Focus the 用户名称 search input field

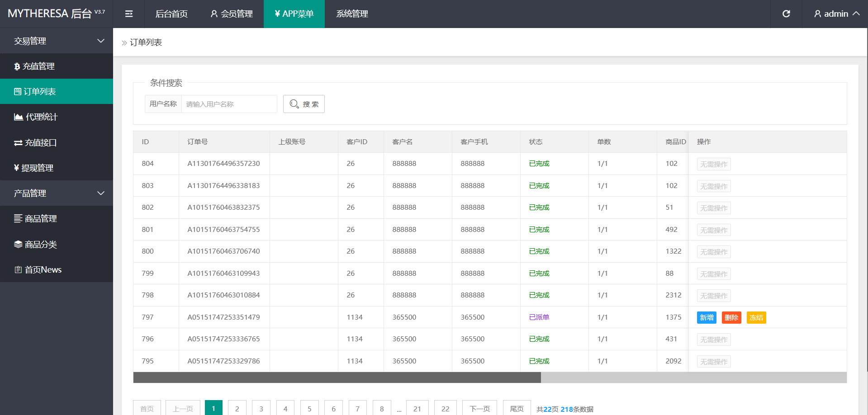(229, 104)
